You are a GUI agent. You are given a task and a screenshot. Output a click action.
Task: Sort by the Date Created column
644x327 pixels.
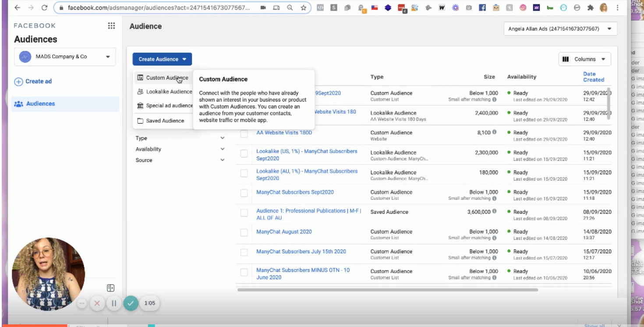coord(594,77)
